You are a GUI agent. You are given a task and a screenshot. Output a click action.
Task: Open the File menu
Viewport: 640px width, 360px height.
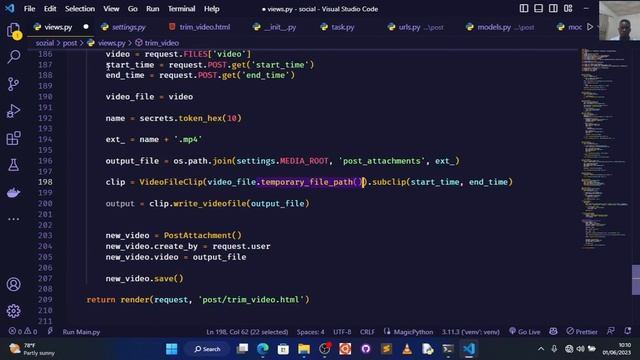29,9
